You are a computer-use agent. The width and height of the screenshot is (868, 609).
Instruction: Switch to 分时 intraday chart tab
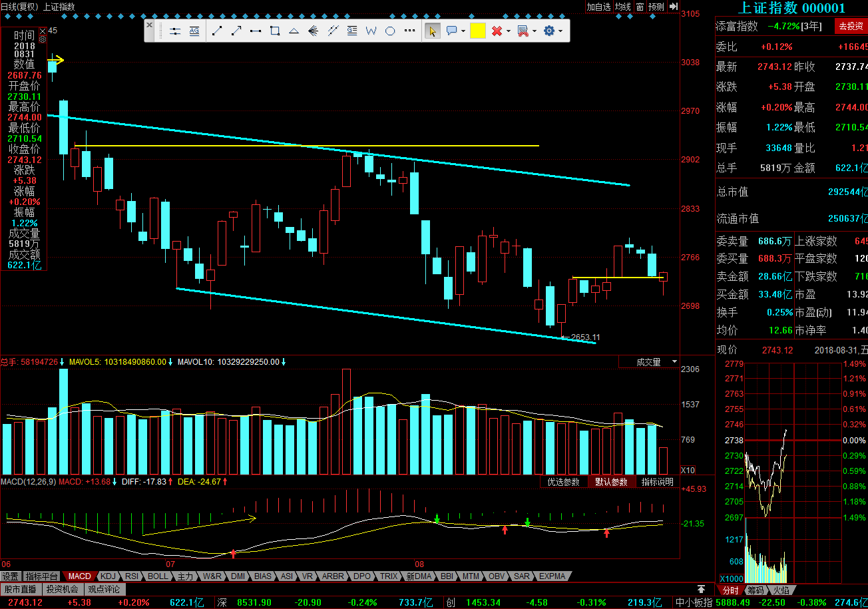[730, 590]
